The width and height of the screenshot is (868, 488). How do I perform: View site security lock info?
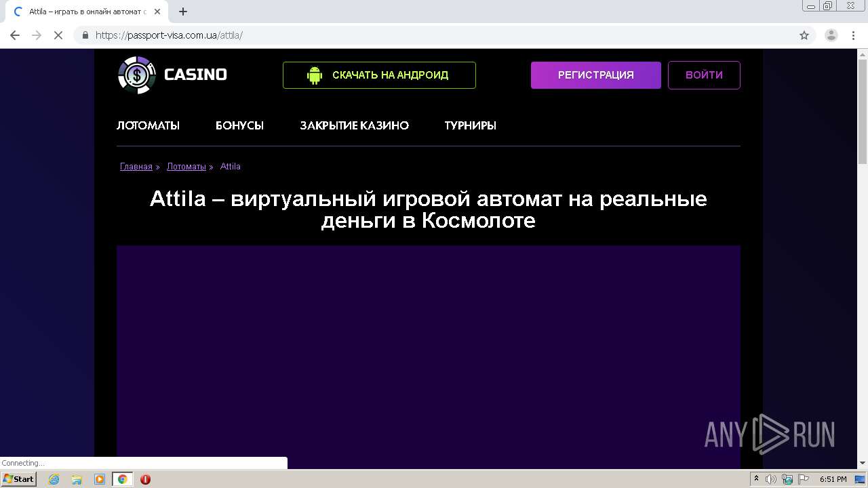pyautogui.click(x=85, y=35)
